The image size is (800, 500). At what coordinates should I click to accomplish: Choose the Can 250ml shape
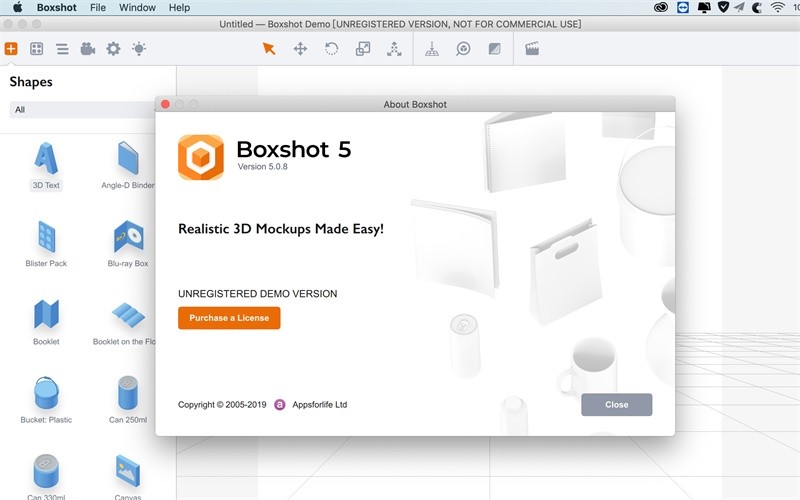[x=128, y=400]
